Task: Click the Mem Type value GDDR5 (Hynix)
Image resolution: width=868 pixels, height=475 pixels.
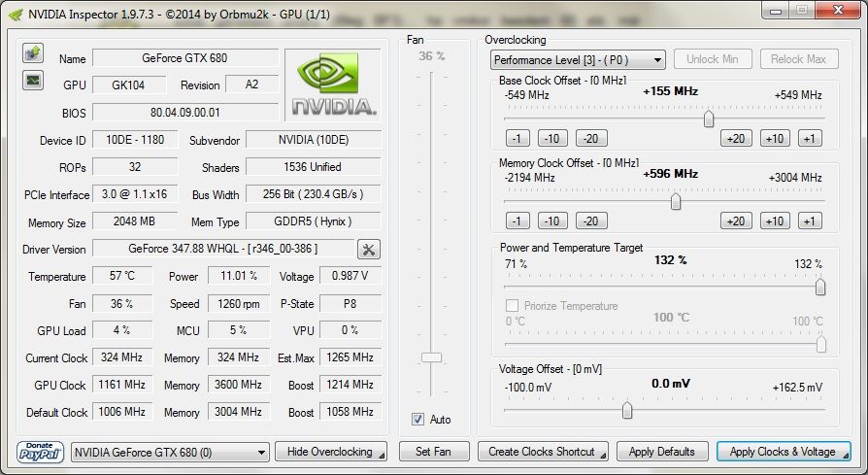Action: pyautogui.click(x=314, y=221)
